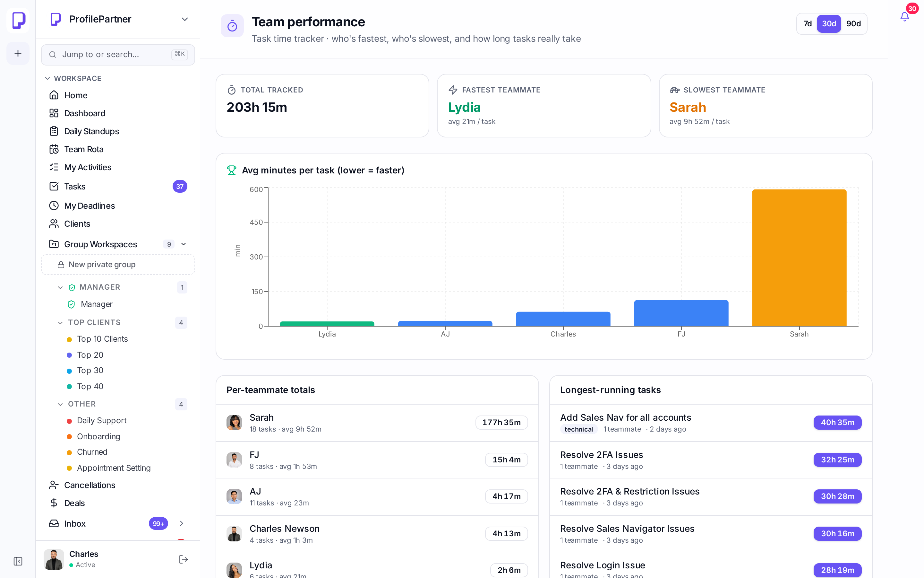The width and height of the screenshot is (924, 578).
Task: Click the Group Workspaces folder icon
Action: point(54,244)
